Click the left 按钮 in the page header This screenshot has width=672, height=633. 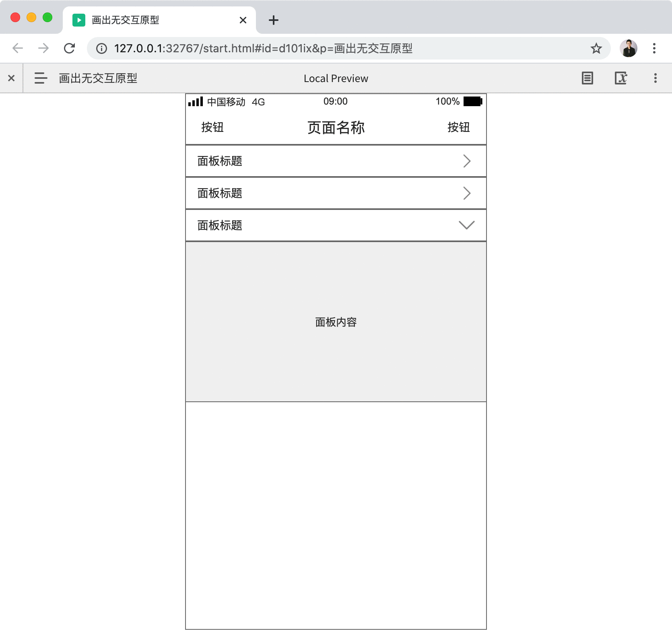[x=212, y=127]
